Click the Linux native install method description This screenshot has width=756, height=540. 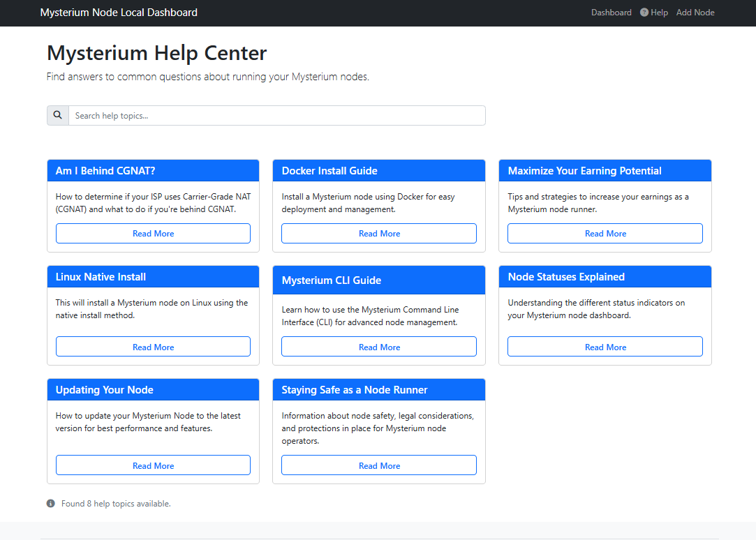click(151, 309)
